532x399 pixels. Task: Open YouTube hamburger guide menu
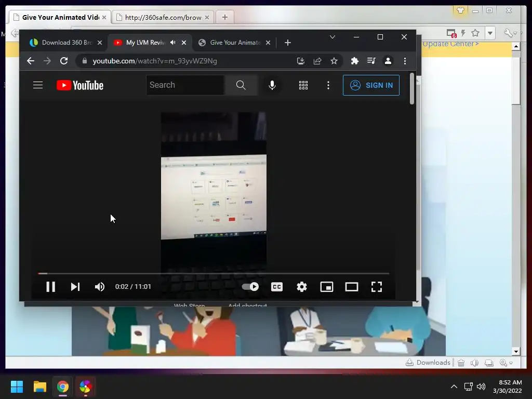click(38, 85)
